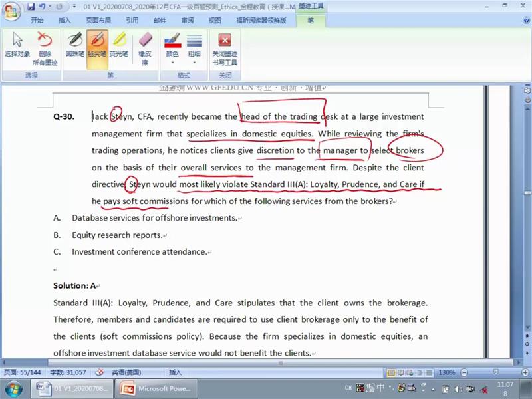Click scroll left arrow on horizontal scrollbar

pyautogui.click(x=4, y=362)
